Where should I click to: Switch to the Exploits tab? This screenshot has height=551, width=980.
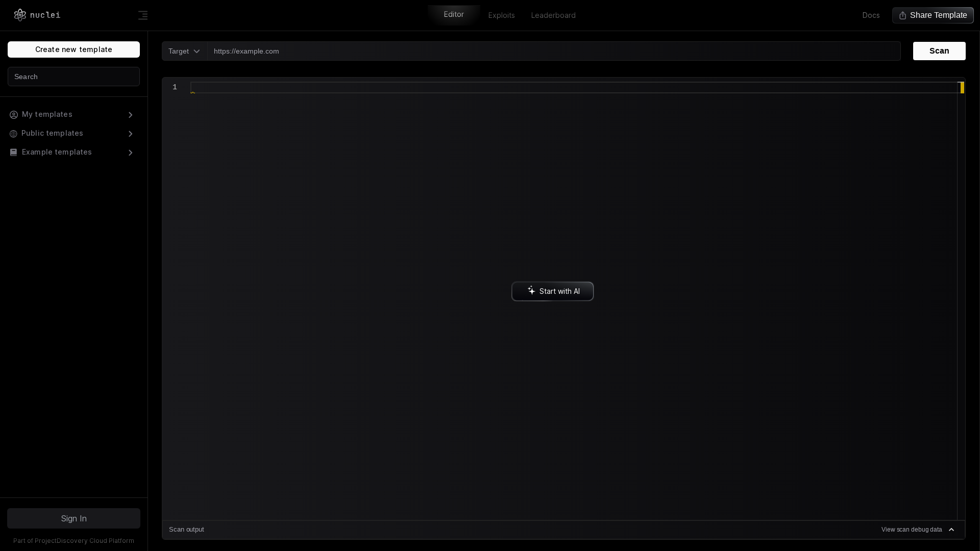click(x=501, y=15)
